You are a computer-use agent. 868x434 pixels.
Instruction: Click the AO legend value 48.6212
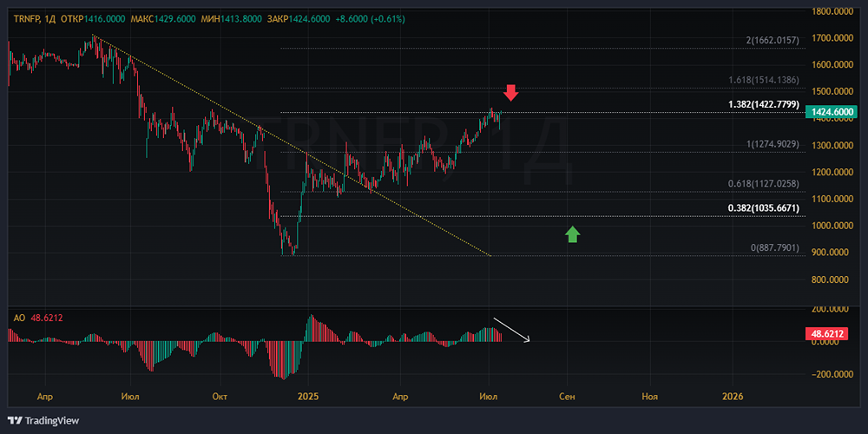tap(46, 319)
